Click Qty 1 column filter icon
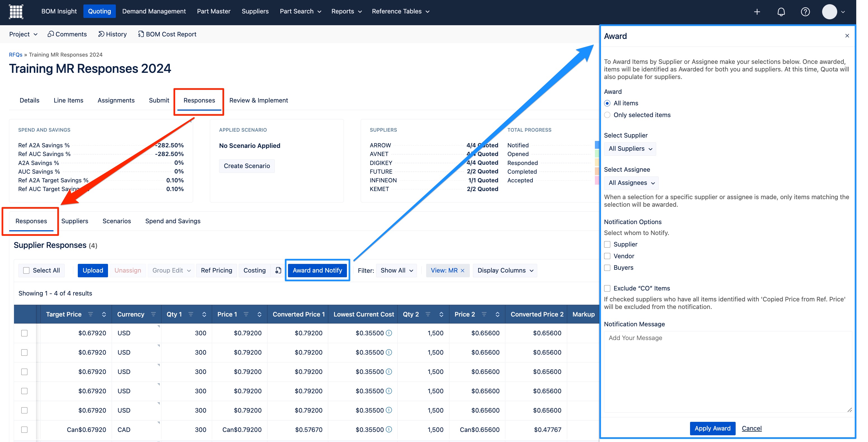Image resolution: width=868 pixels, height=442 pixels. (x=191, y=314)
